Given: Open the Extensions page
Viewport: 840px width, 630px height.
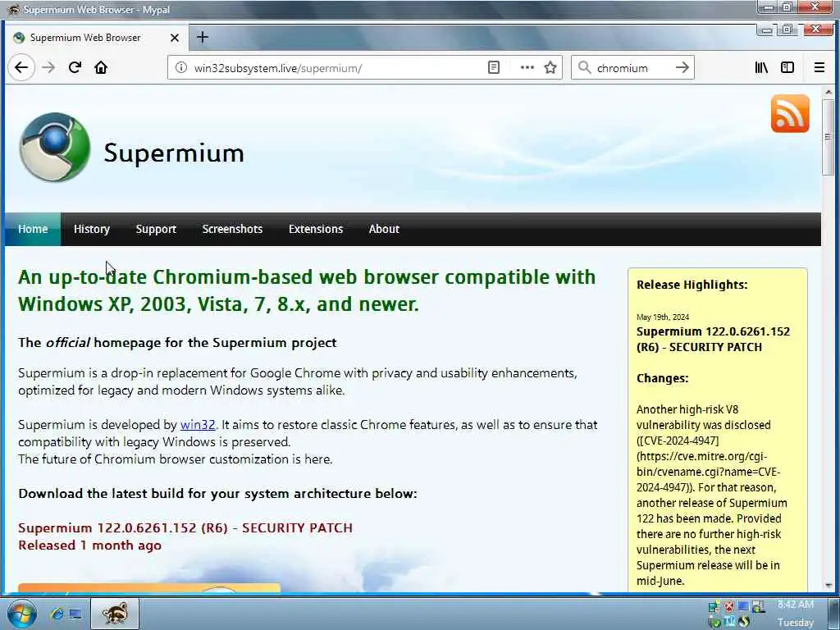Looking at the screenshot, I should [x=316, y=229].
